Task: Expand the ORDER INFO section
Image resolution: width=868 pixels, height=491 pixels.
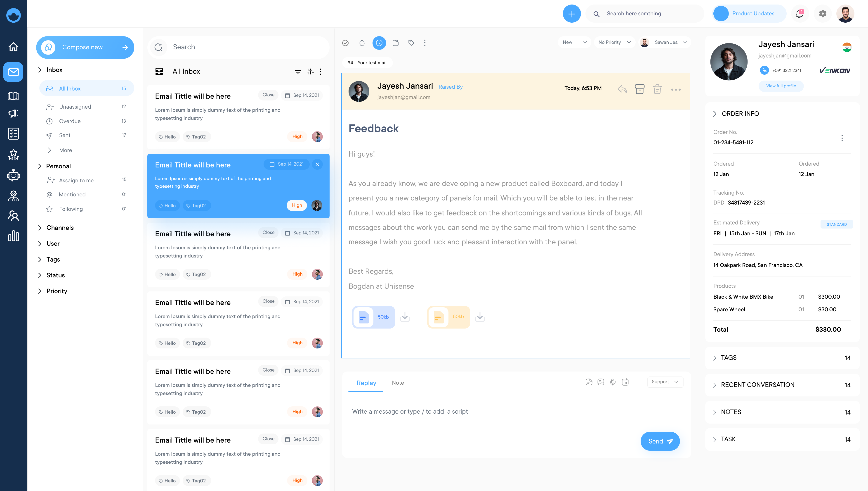Action: coord(715,113)
